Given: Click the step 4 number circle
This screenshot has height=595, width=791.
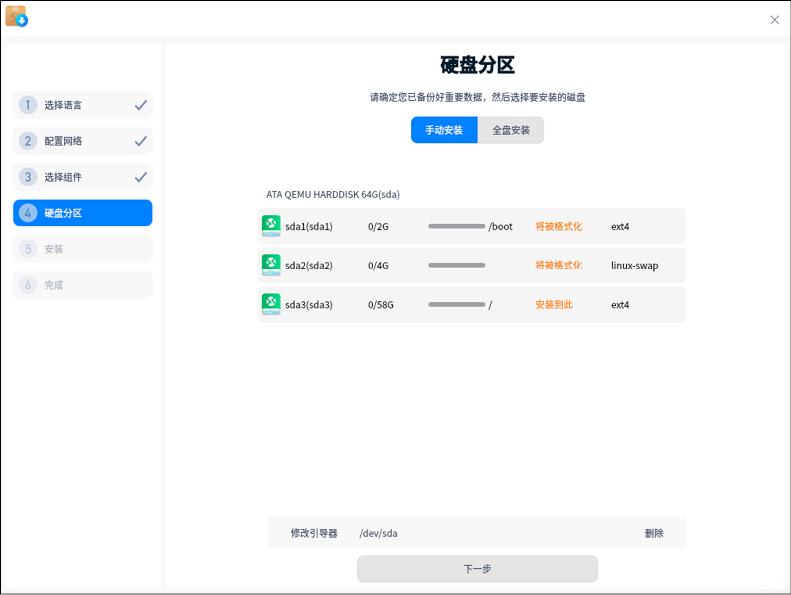Looking at the screenshot, I should (x=28, y=213).
